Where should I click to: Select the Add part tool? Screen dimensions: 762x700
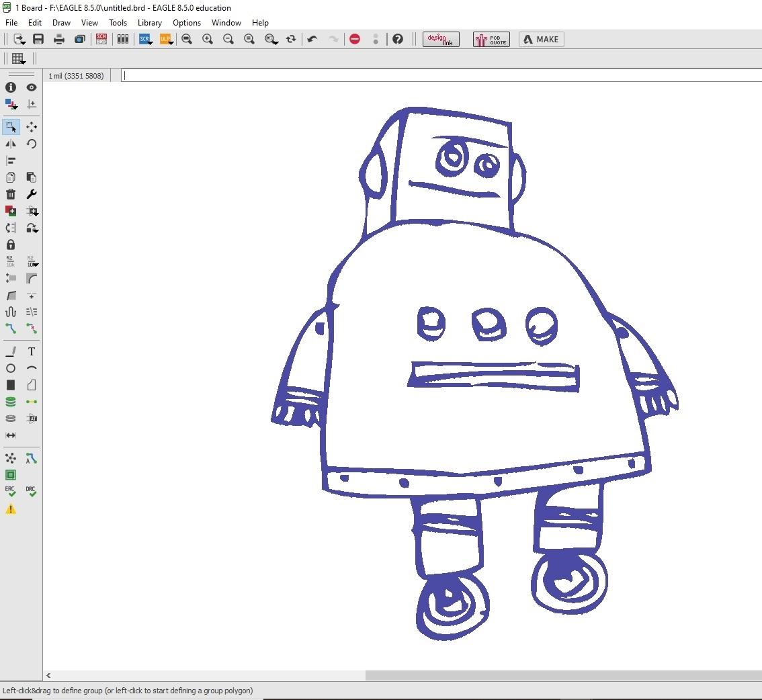[x=11, y=211]
